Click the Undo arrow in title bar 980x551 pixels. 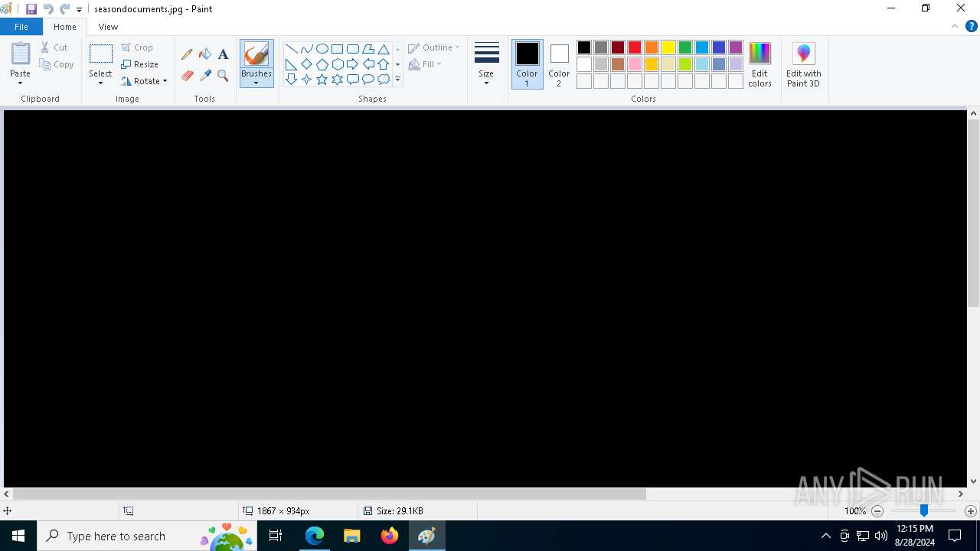tap(48, 9)
